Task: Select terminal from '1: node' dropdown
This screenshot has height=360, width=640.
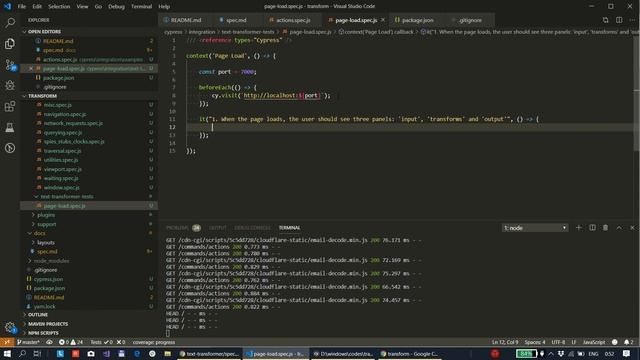Action: [535, 228]
